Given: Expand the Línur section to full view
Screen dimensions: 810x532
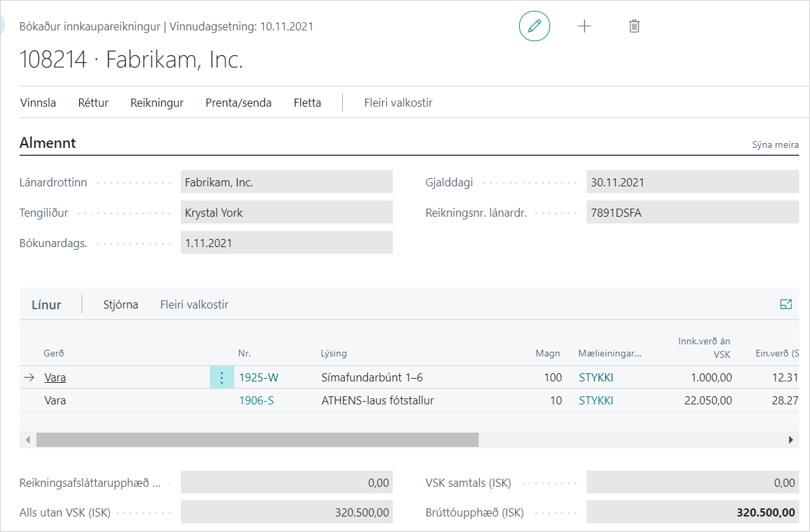Looking at the screenshot, I should point(785,304).
